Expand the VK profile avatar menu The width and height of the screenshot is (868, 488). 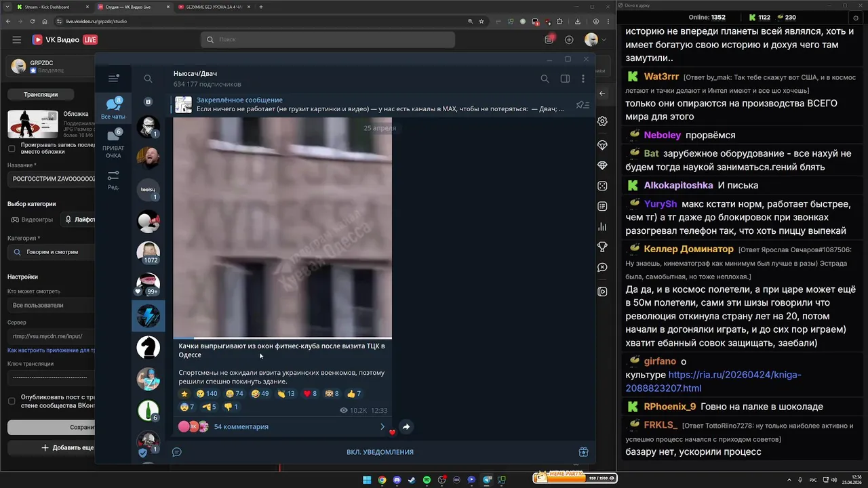click(595, 40)
